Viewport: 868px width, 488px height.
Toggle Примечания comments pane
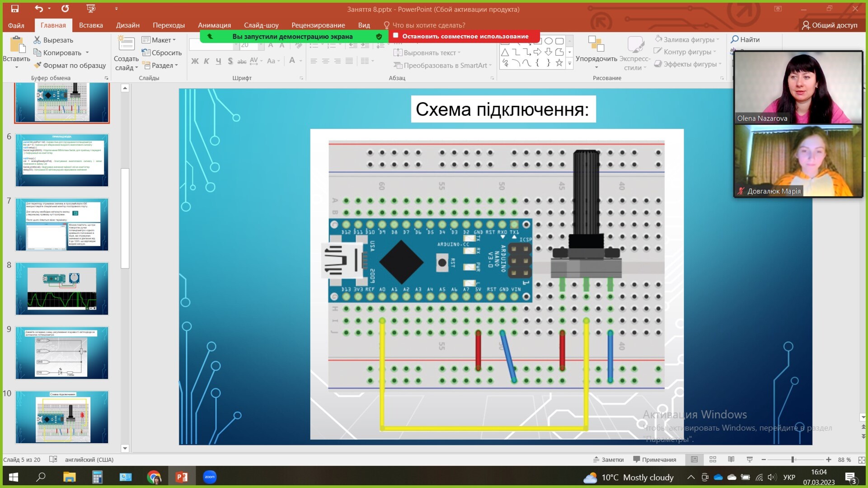tap(655, 460)
